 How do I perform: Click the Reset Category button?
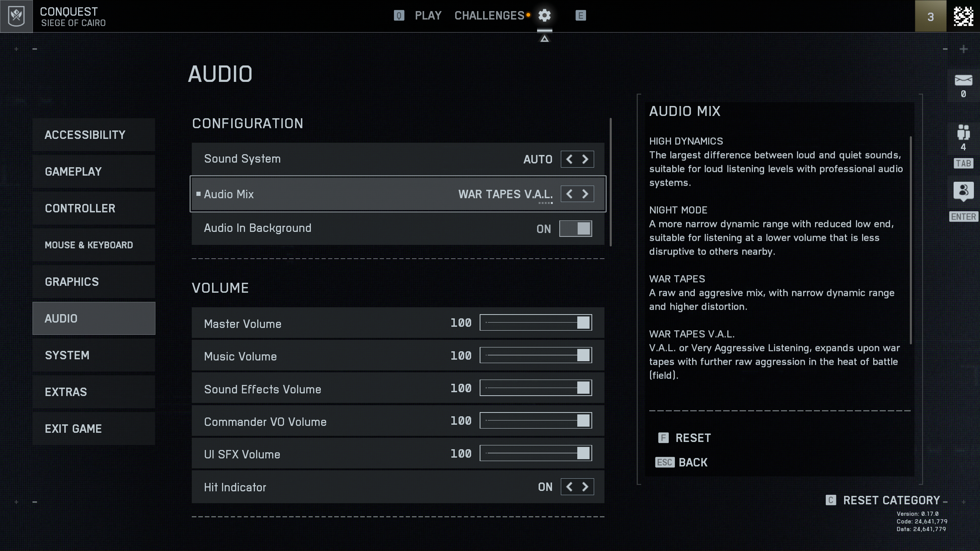pos(891,500)
